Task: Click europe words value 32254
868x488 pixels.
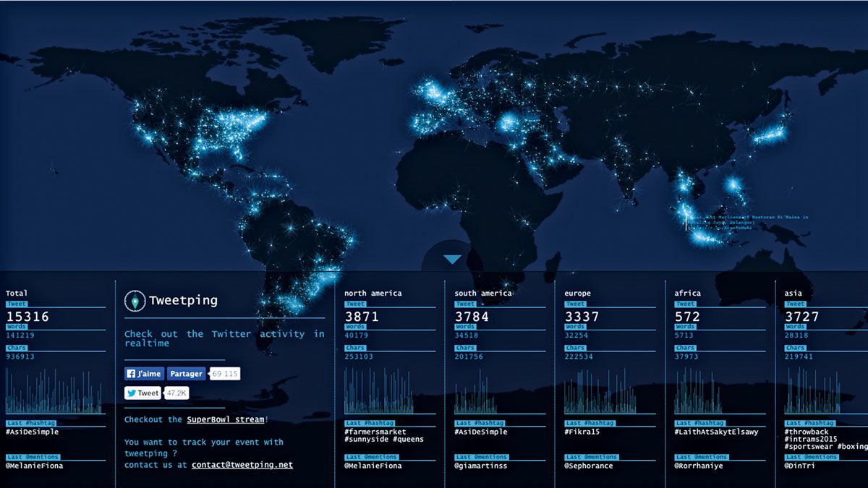Action: pyautogui.click(x=576, y=335)
